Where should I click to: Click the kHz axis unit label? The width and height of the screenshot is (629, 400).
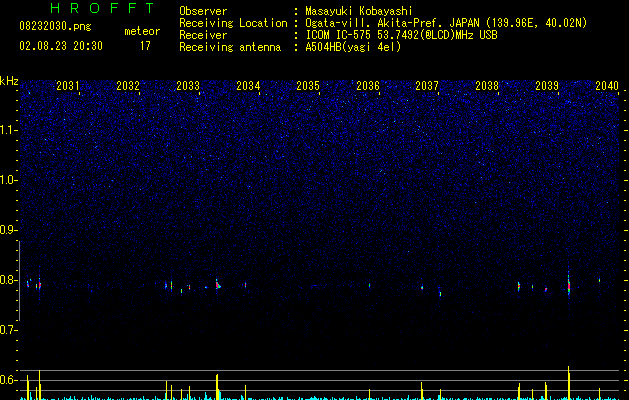tap(9, 81)
